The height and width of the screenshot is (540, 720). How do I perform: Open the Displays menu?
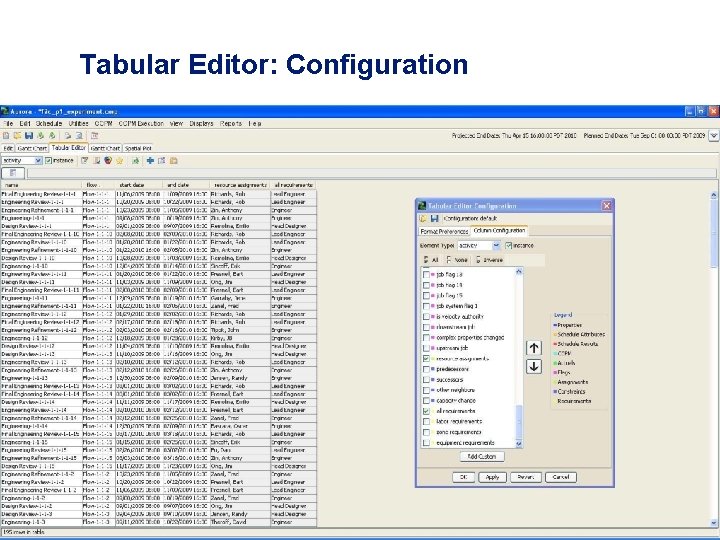(201, 124)
